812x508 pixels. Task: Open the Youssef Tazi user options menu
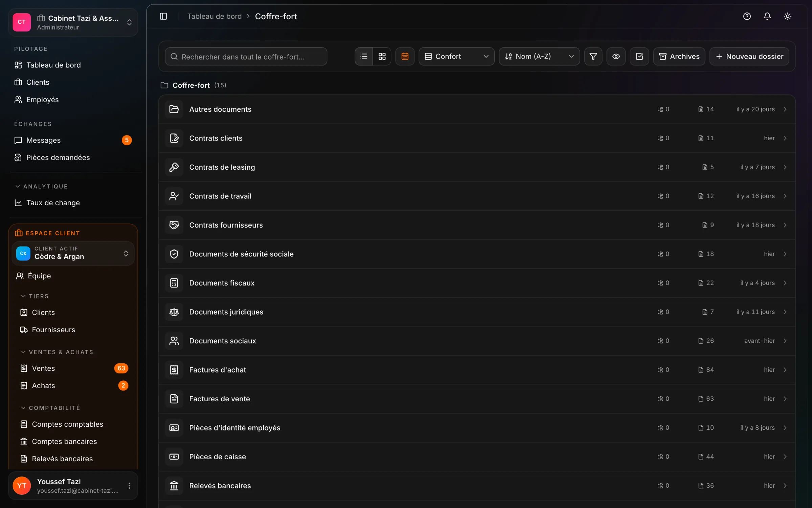point(129,486)
